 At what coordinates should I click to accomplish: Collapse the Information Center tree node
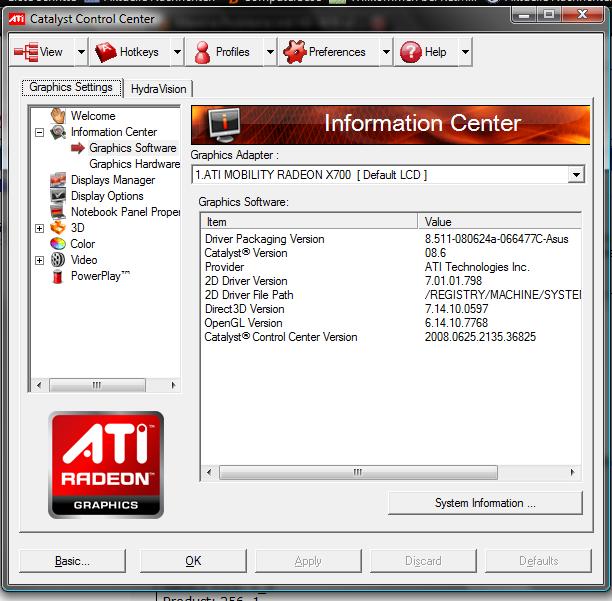(39, 132)
